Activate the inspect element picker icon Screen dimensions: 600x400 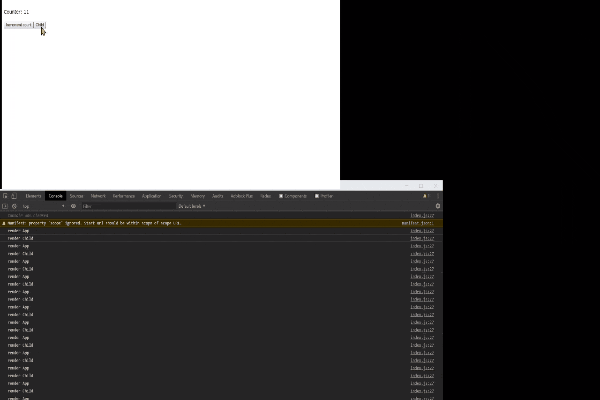point(5,196)
